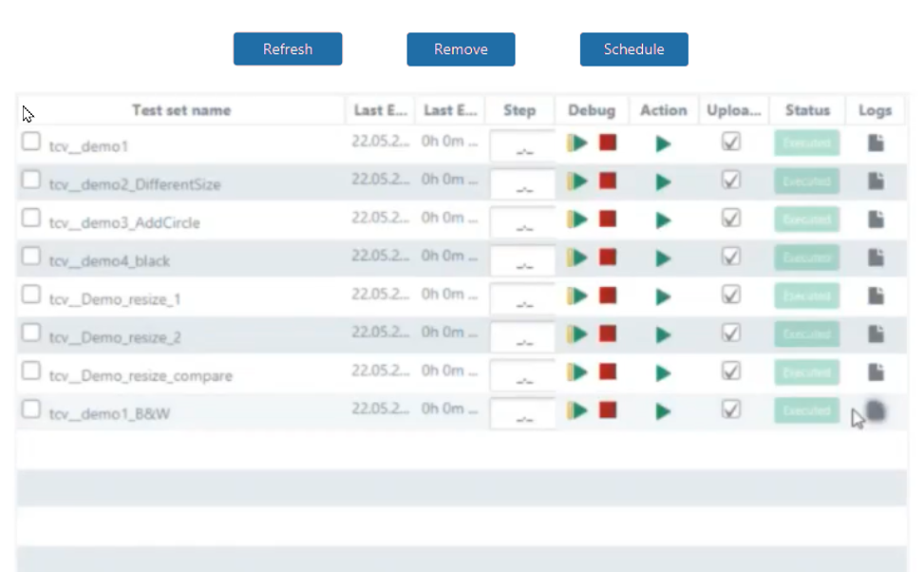Start action play for tcv__demo1_B&W
The height and width of the screenshot is (572, 924).
pos(663,410)
